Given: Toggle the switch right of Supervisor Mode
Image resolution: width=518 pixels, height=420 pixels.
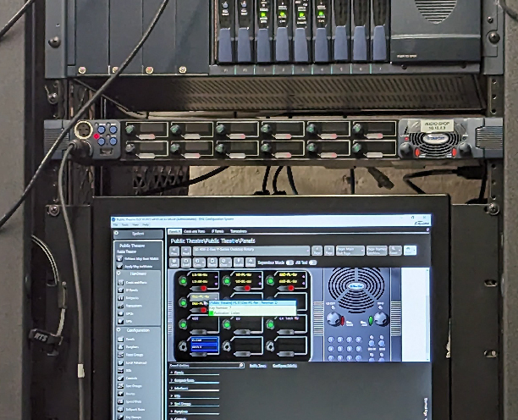Looking at the screenshot, I should click(312, 262).
